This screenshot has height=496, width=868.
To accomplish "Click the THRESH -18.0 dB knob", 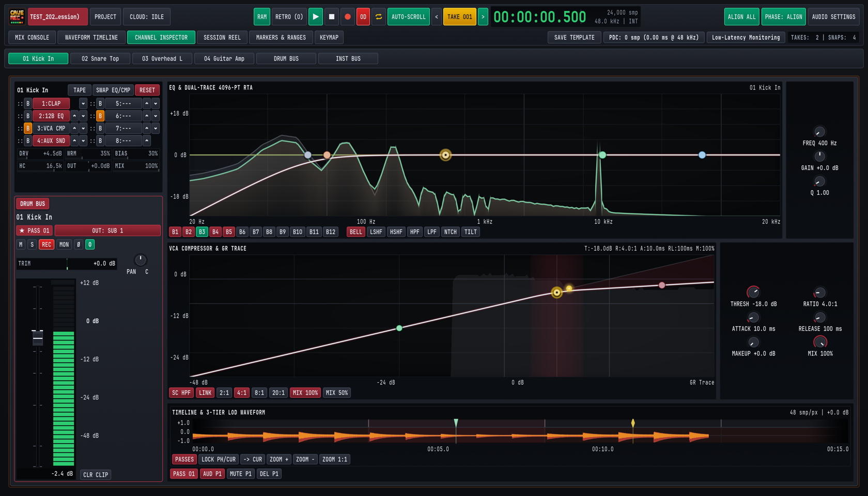I will click(x=753, y=292).
